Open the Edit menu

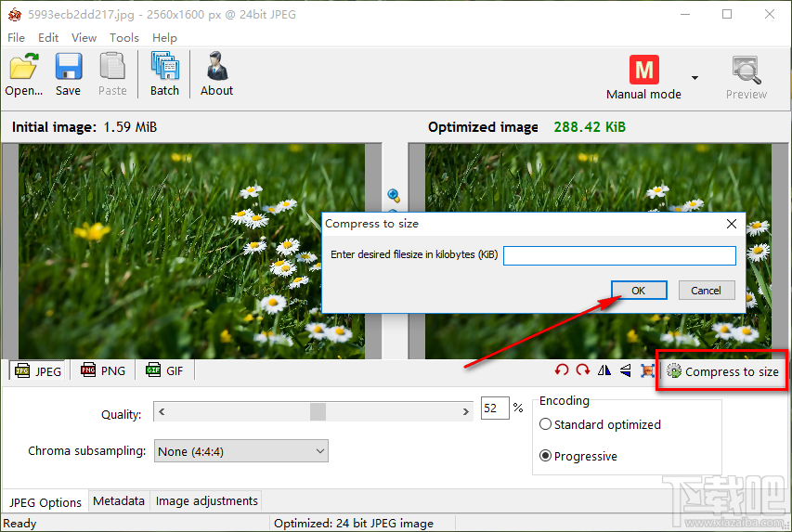(48, 38)
